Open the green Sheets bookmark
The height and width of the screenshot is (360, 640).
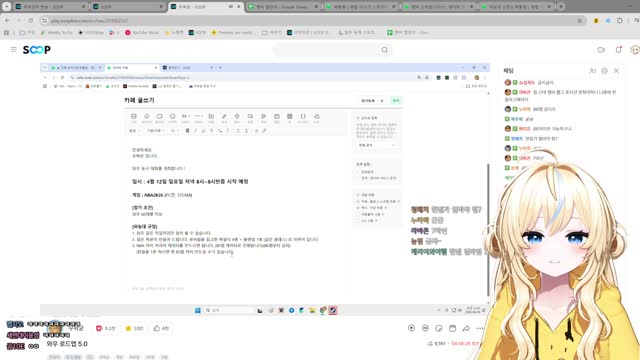pyautogui.click(x=407, y=32)
